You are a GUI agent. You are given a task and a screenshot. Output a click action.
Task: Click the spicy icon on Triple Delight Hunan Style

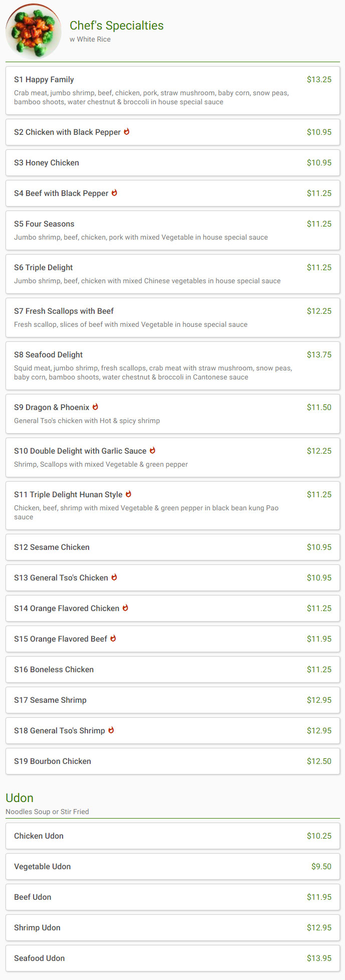tap(128, 494)
